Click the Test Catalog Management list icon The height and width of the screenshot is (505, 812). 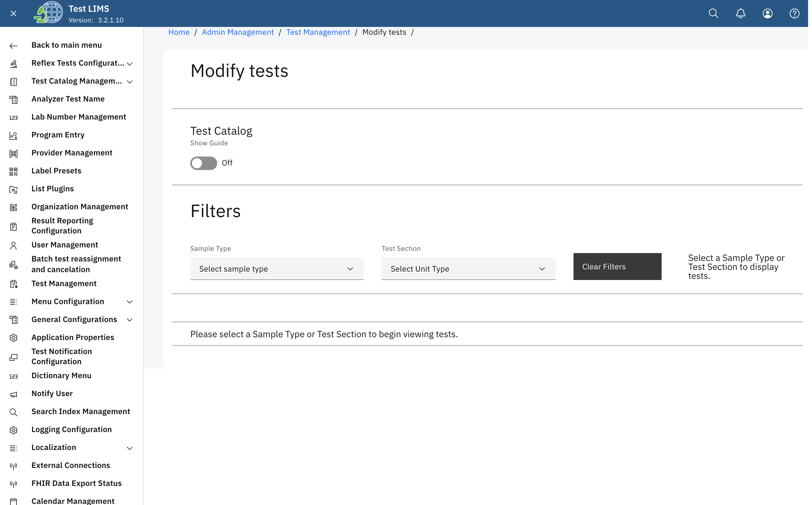click(x=13, y=82)
